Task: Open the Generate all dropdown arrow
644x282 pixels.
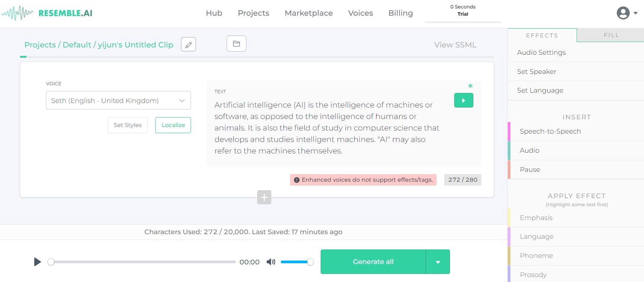Action: coord(438,262)
